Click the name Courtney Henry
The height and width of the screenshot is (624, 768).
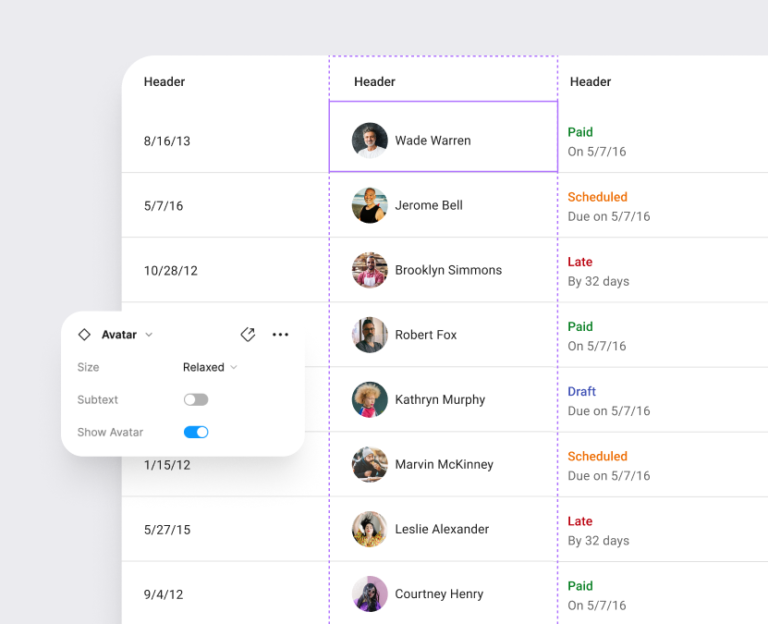tap(439, 594)
